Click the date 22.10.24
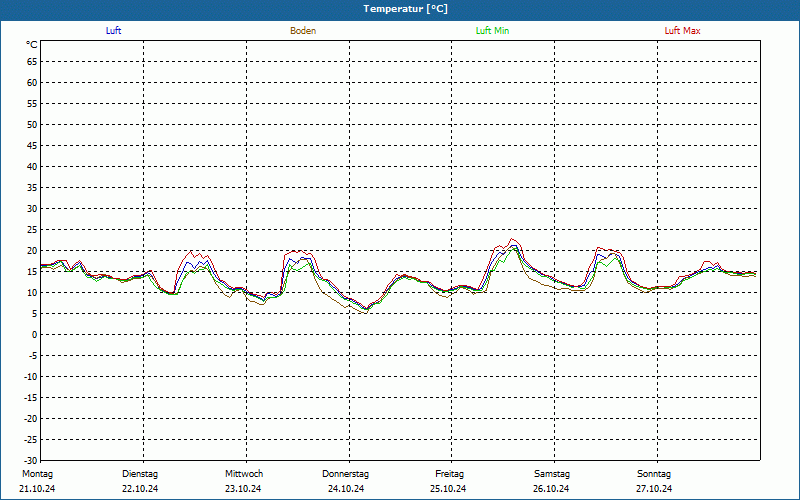800x500 pixels. pyautogui.click(x=140, y=489)
